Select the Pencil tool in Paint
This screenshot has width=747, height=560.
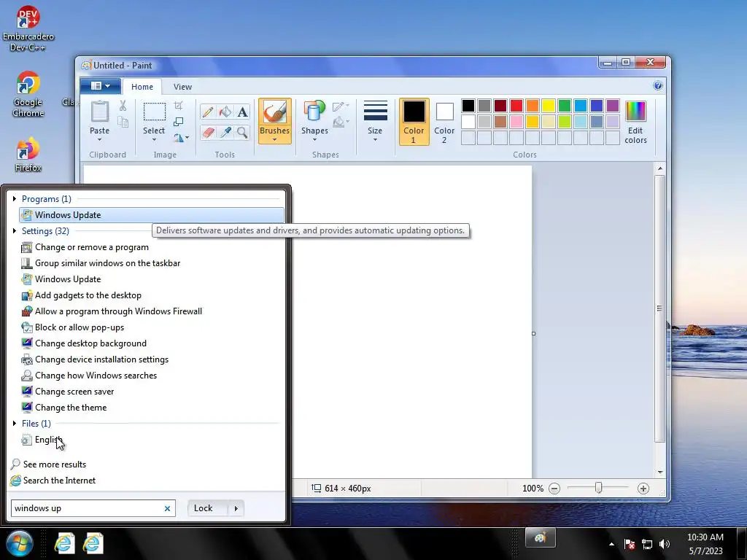(x=208, y=112)
